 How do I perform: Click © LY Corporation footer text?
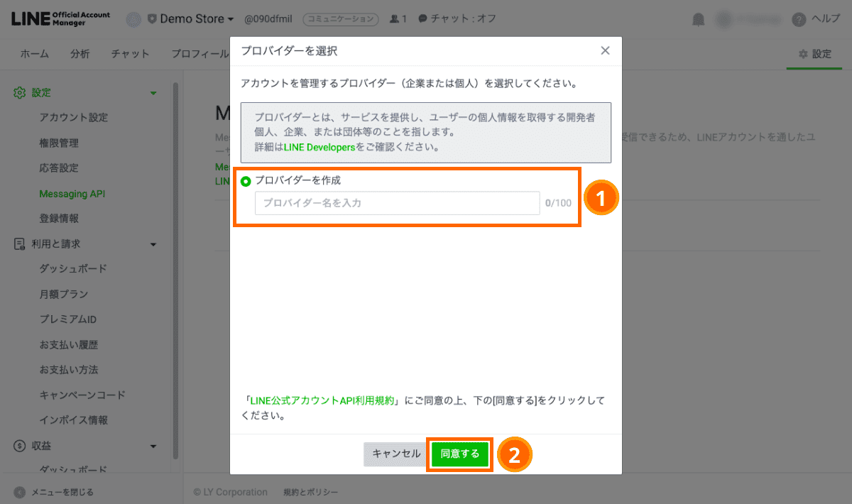pyautogui.click(x=231, y=492)
